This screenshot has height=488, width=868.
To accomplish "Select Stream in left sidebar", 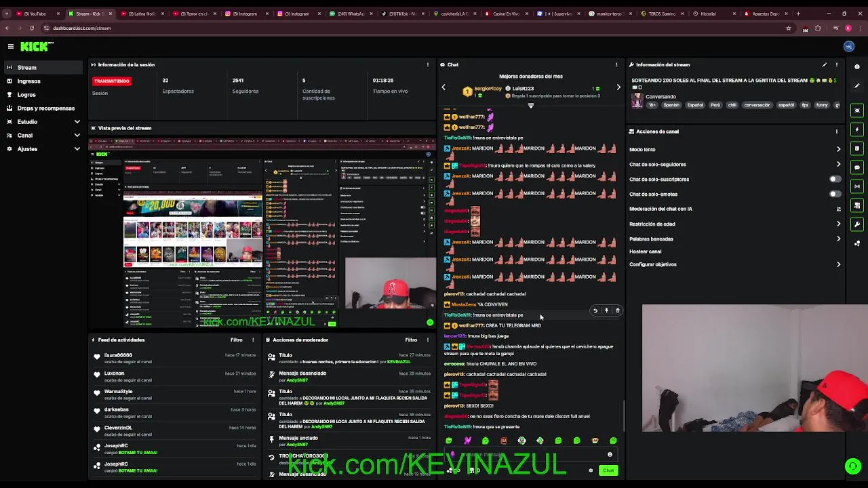I will 43,68.
